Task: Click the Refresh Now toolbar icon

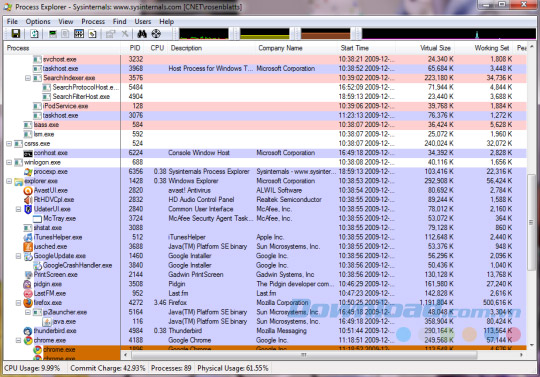Action: (x=34, y=34)
